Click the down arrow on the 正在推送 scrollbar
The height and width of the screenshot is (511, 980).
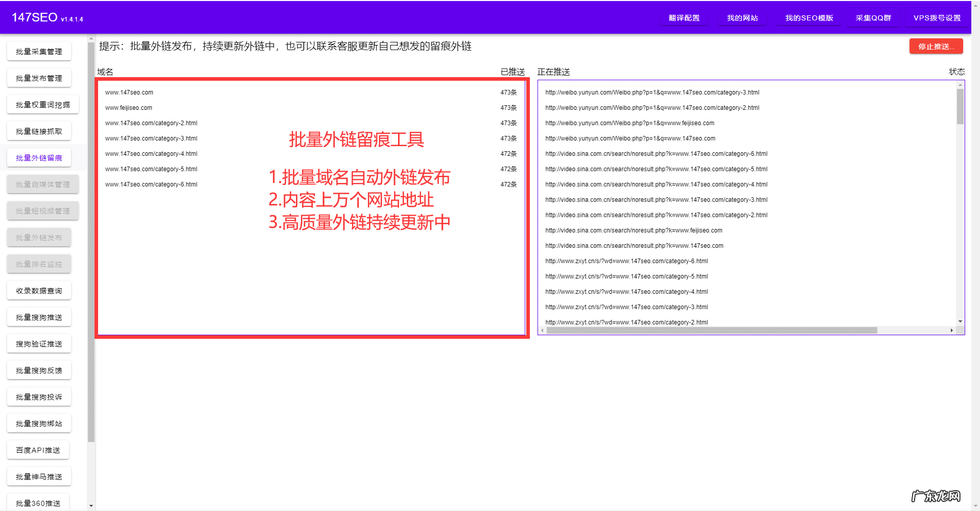959,320
